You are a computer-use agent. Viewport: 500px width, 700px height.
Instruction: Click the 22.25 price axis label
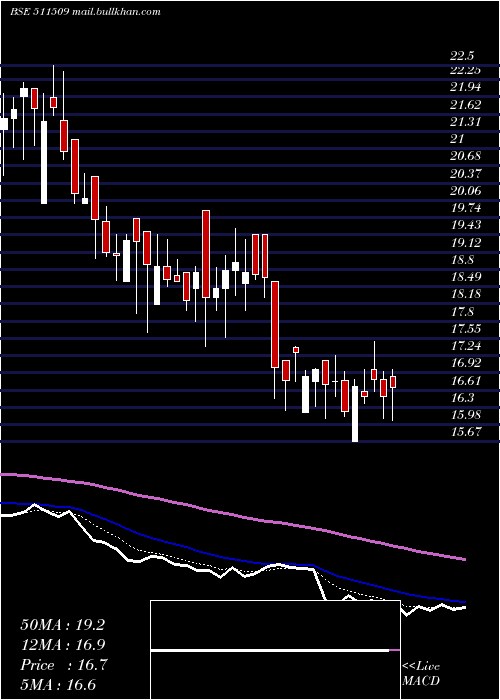(465, 71)
